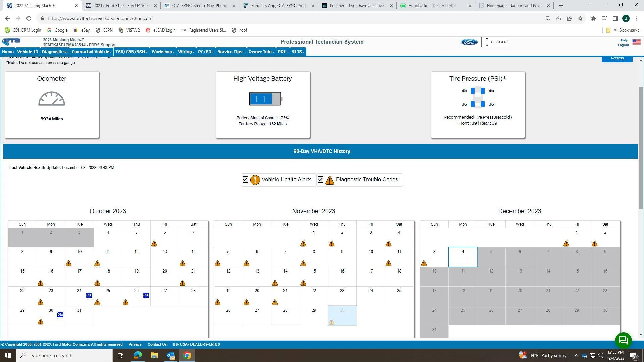
Task: Open the Help link
Action: click(x=624, y=40)
